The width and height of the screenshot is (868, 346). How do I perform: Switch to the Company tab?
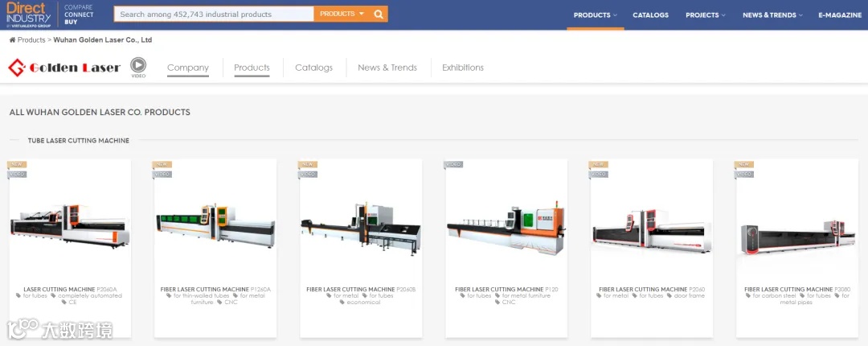188,68
